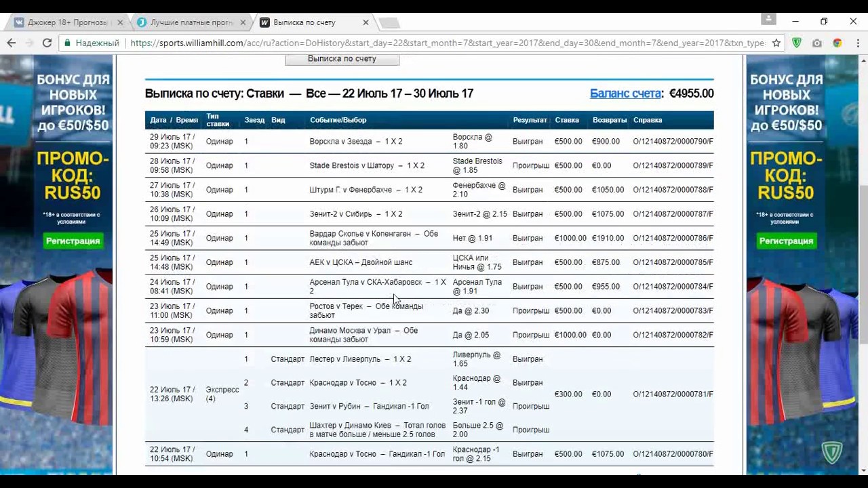Click the €1050.00 return value
This screenshot has height=488, width=868.
pos(608,190)
